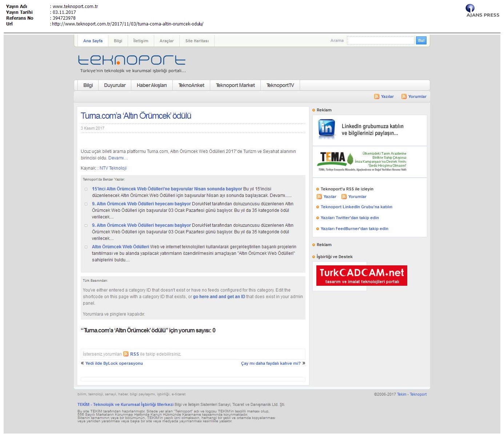This screenshot has height=439, width=504.
Task: Click the RSS icon beside Yorumlar in top bar
Action: click(404, 96)
